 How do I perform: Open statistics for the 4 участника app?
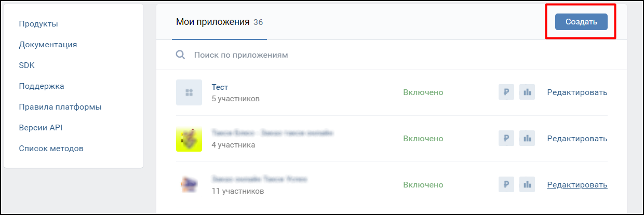tap(527, 139)
